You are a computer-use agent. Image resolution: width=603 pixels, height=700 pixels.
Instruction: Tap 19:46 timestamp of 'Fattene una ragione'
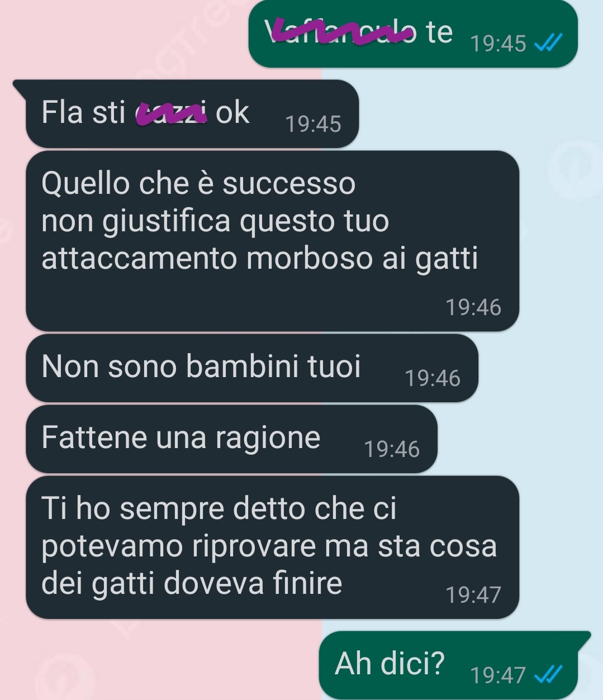pyautogui.click(x=392, y=449)
